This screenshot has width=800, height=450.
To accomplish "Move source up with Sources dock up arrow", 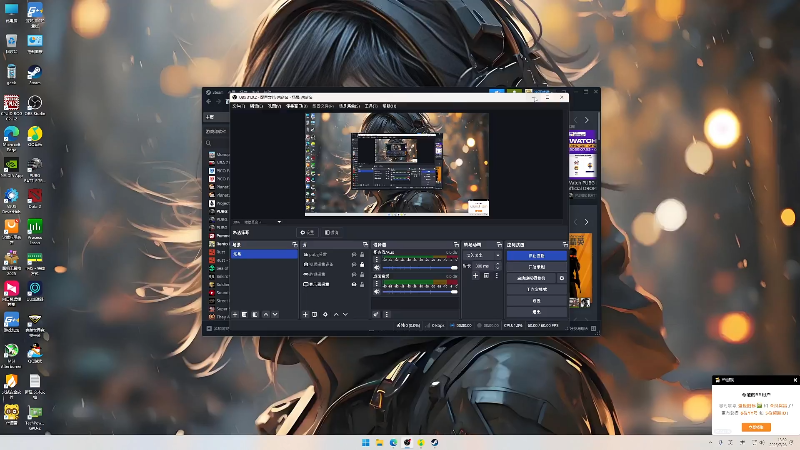I will 336,314.
